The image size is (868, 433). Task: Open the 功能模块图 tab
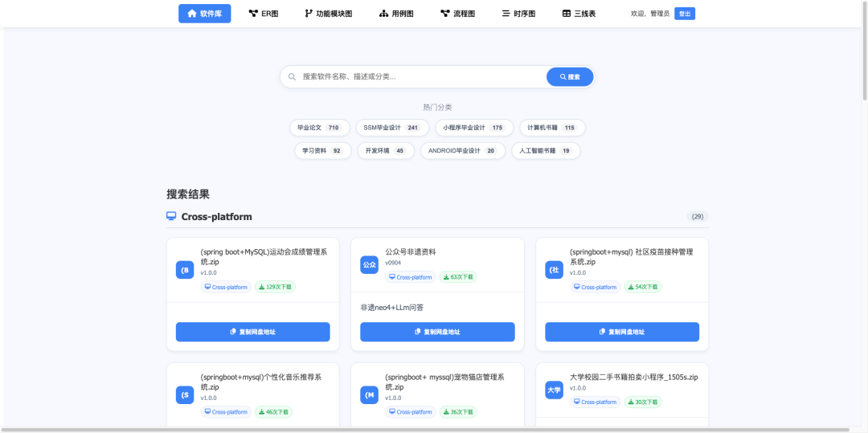(x=328, y=14)
